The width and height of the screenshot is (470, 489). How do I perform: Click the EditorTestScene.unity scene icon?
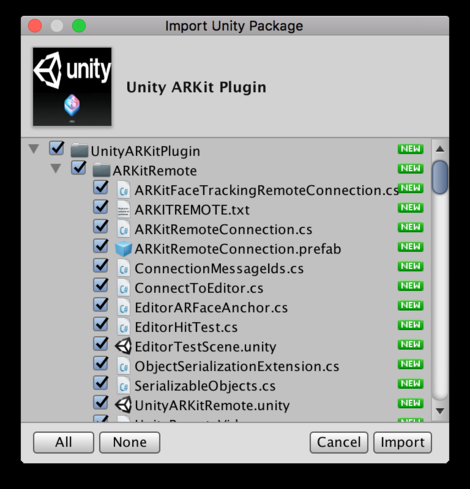123,346
